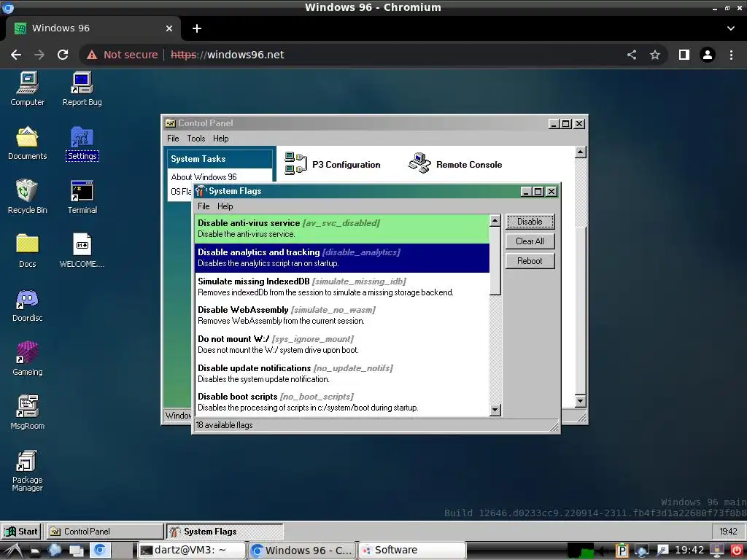The width and height of the screenshot is (747, 560).
Task: Select the Disable WebAssembly flag
Action: tap(342, 315)
